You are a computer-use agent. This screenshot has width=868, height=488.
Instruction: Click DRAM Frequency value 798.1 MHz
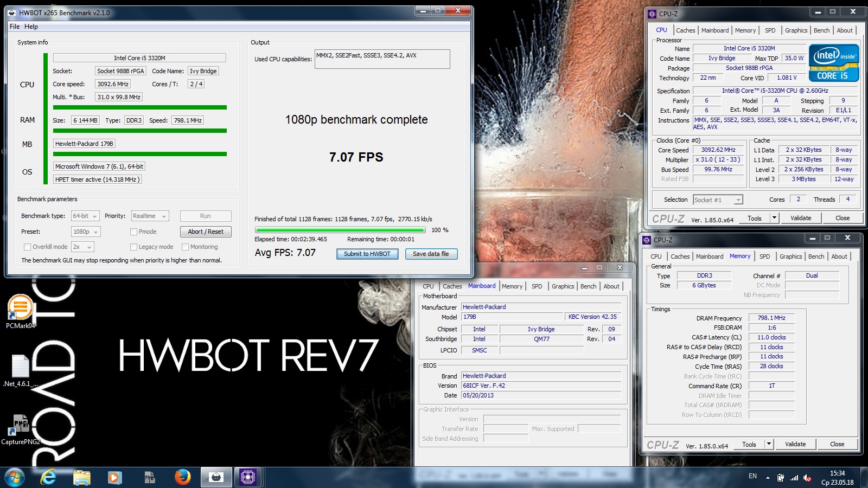click(x=771, y=318)
